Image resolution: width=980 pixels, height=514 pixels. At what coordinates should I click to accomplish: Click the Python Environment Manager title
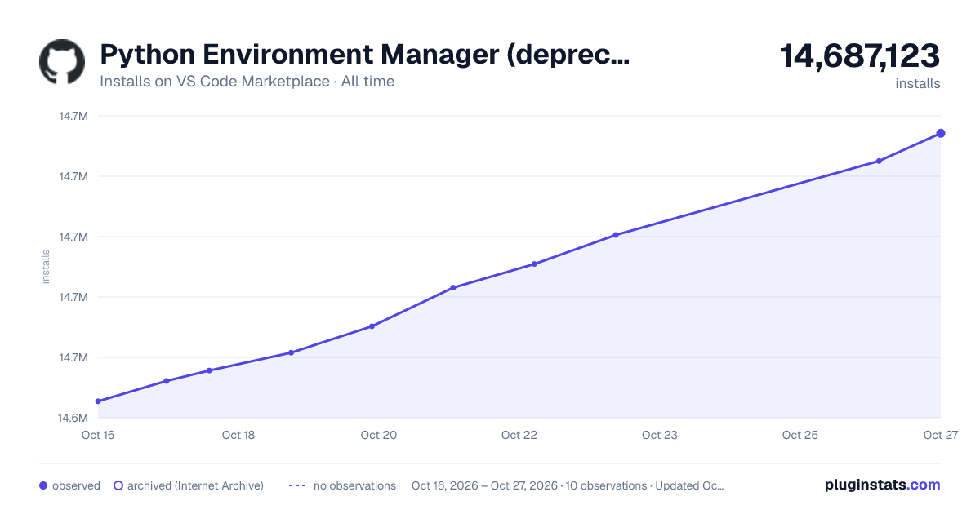click(365, 55)
